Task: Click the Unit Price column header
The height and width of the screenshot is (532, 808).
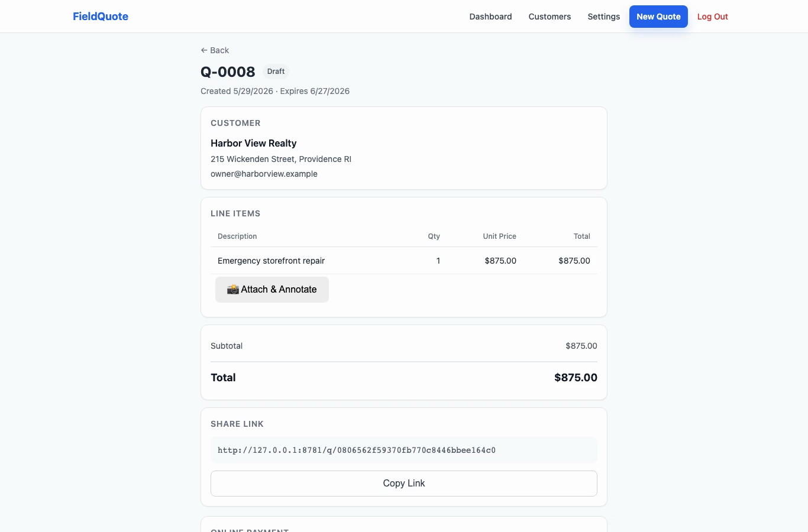Action: [x=499, y=236]
